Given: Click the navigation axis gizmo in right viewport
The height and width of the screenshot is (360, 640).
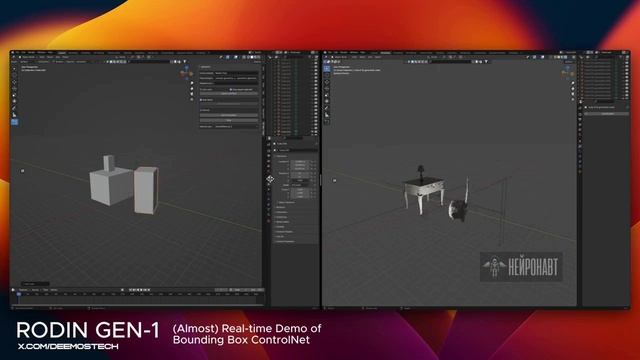Looking at the screenshot, I should pyautogui.click(x=568, y=72).
